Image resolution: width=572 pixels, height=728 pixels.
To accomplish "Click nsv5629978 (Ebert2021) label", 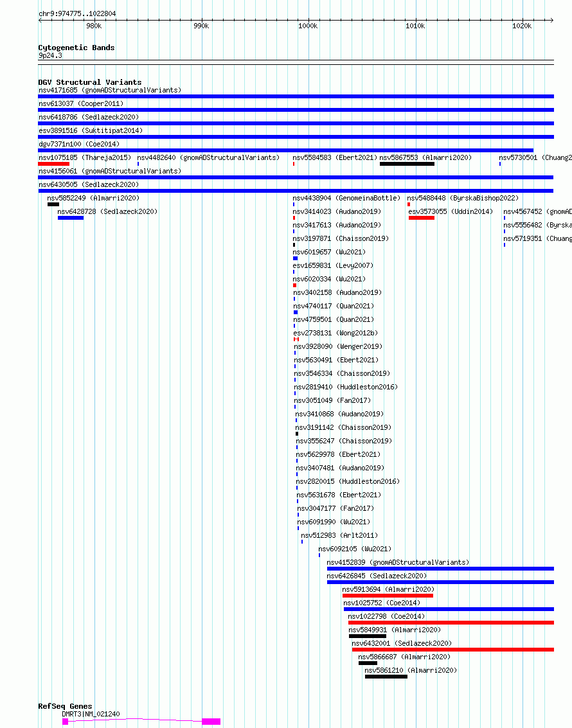I will tap(338, 454).
